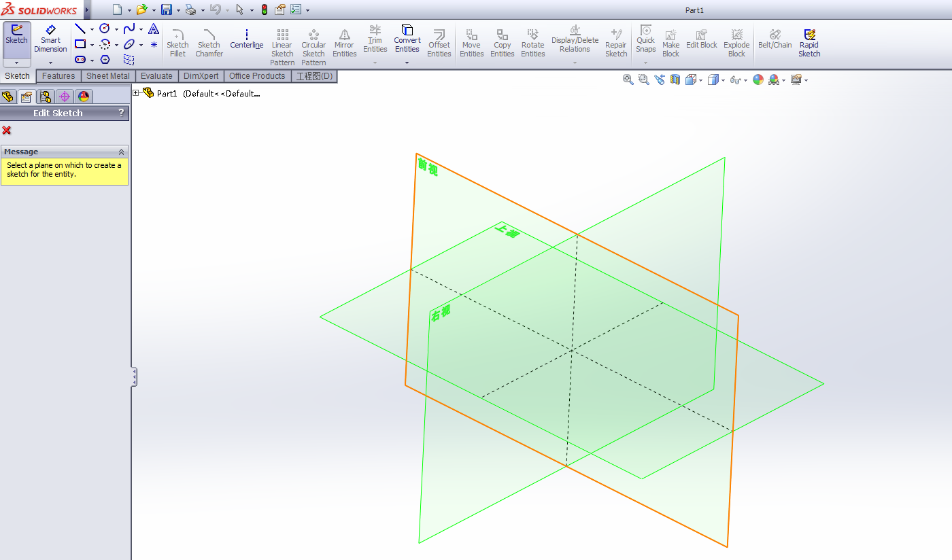Open File Properties icon in top toolbar

tap(280, 10)
